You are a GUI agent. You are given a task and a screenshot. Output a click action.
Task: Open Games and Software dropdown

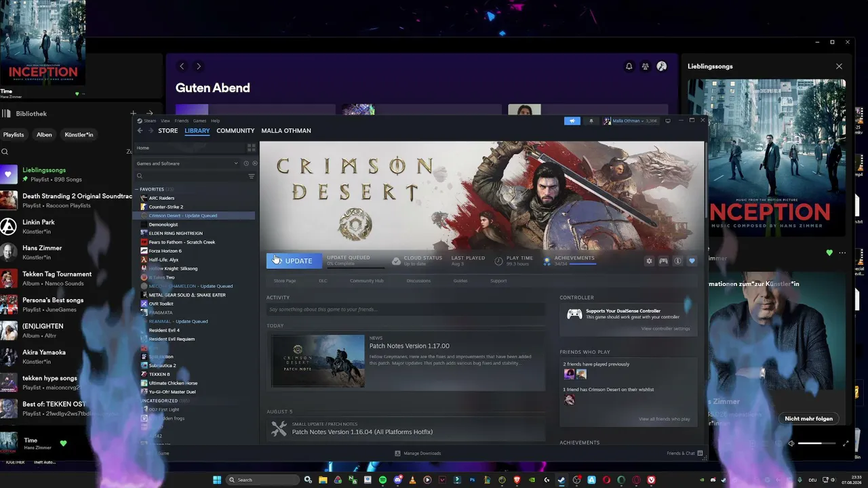pos(189,163)
